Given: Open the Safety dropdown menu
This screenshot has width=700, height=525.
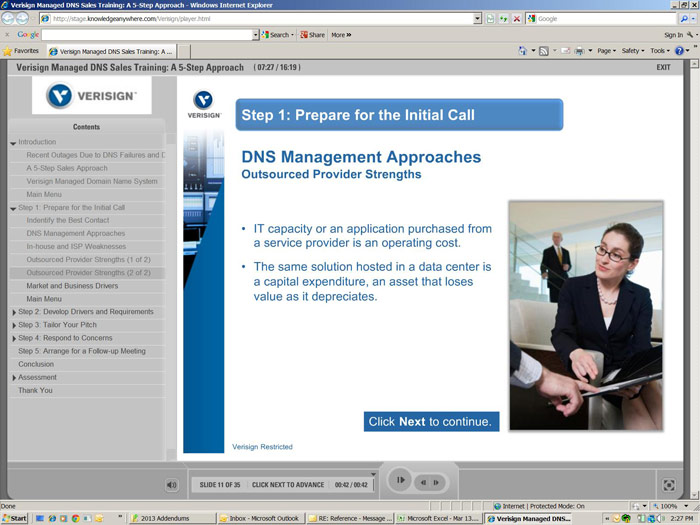Looking at the screenshot, I should point(634,50).
